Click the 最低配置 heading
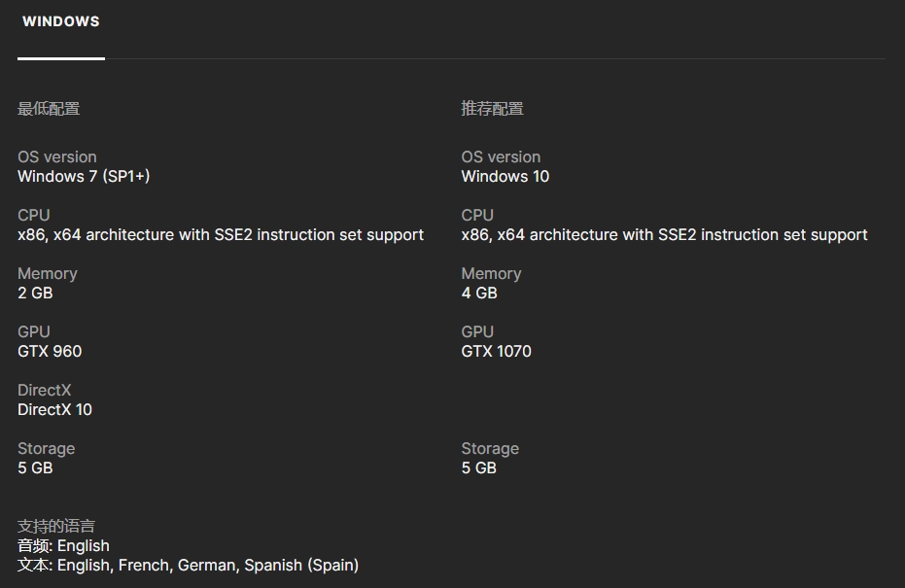Screen dimensions: 905x588 49,109
